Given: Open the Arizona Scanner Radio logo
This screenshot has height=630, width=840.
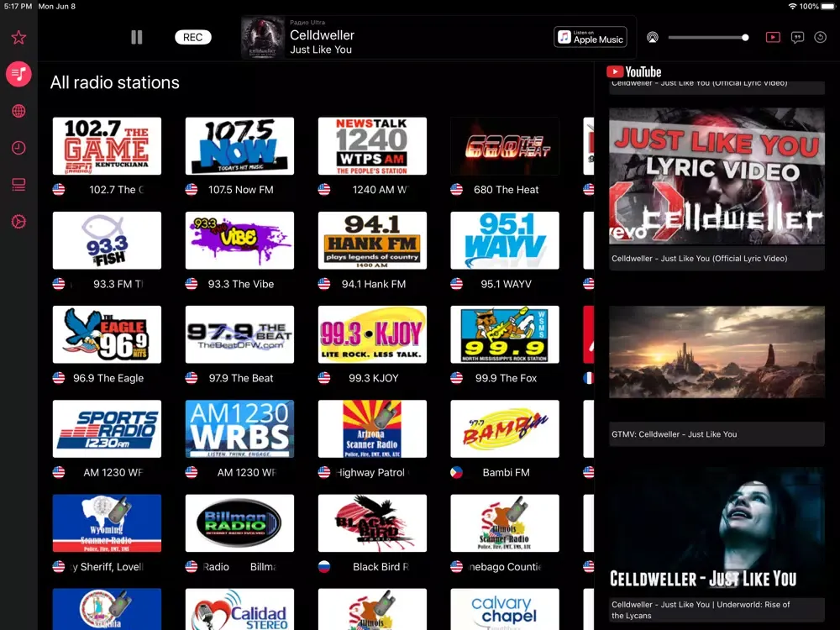Looking at the screenshot, I should click(372, 428).
